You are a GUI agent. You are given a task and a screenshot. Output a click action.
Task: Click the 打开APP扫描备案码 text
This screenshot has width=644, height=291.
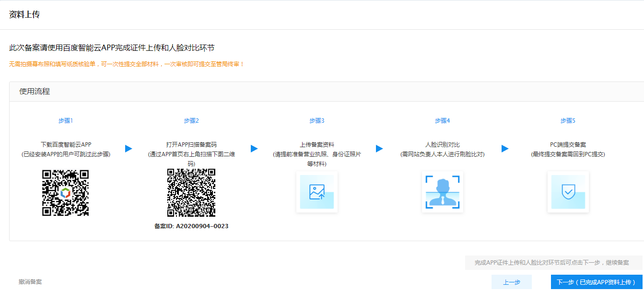[191, 144]
